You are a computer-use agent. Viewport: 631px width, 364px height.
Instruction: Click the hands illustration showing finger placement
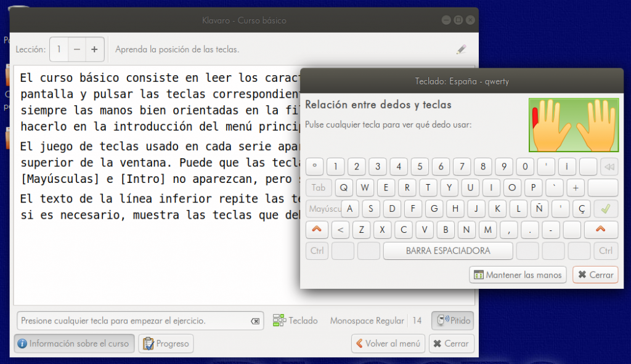pos(574,124)
